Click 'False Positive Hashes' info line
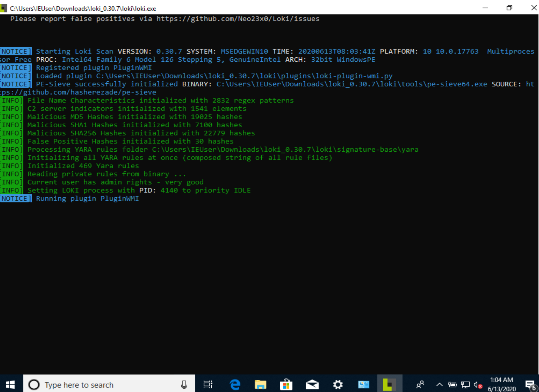This screenshot has height=392, width=539. 130,142
